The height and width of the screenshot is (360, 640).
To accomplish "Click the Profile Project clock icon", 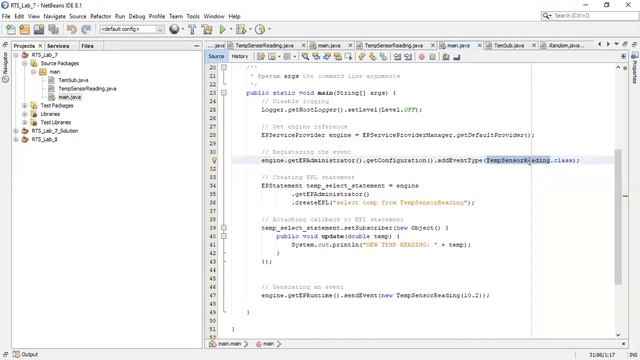I will coord(260,29).
